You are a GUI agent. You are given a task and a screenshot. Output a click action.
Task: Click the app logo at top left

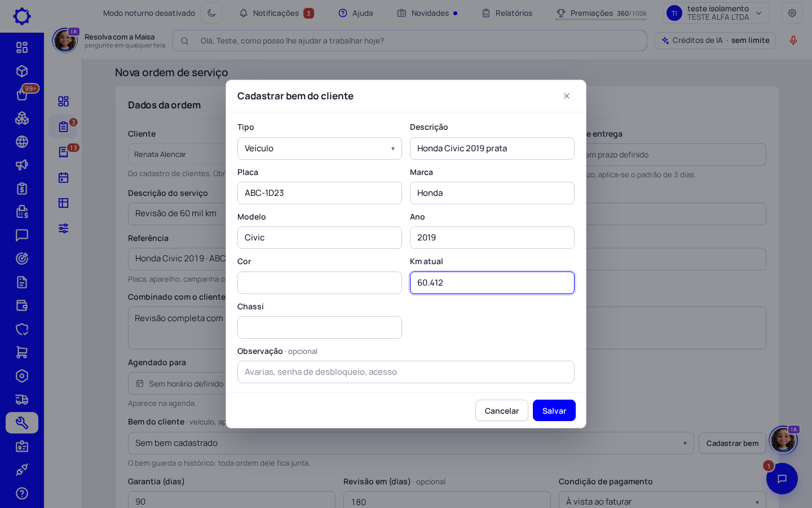tap(22, 16)
